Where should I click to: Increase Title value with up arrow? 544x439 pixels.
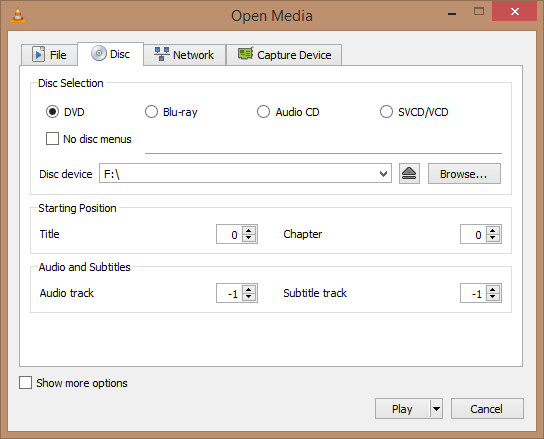point(249,230)
